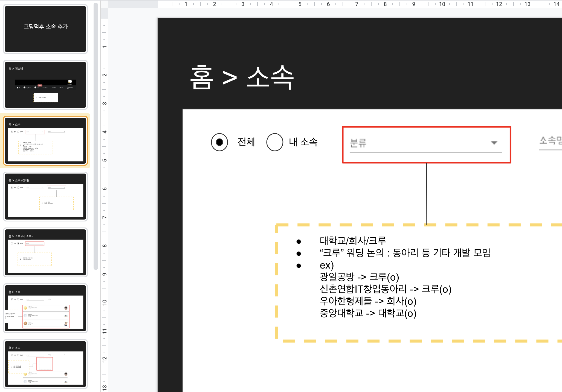Select the '내 소속' radio button
562x392 pixels.
click(x=275, y=142)
